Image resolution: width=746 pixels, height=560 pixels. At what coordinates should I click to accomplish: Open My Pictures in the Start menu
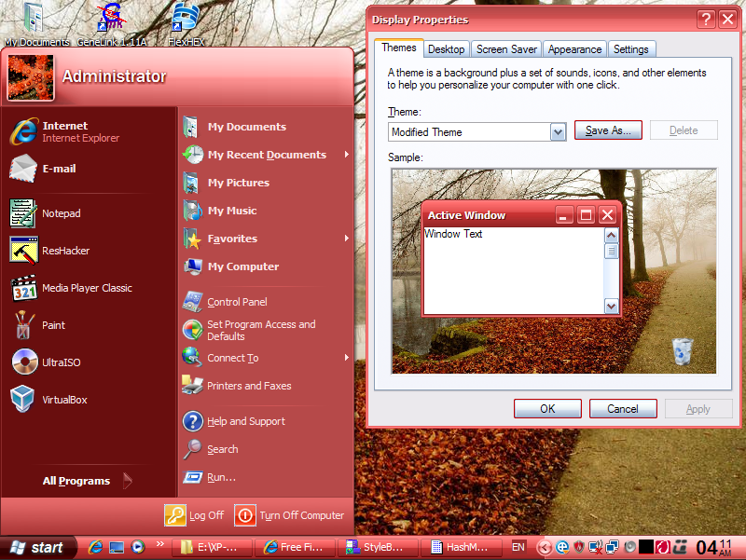point(267,183)
